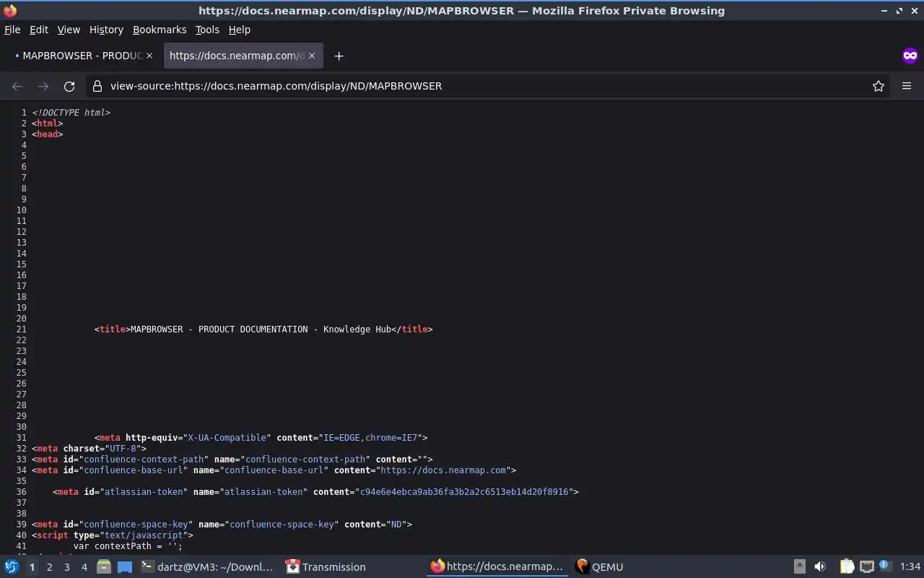
Task: Click the <head> tag on line 3
Action: 48,134
